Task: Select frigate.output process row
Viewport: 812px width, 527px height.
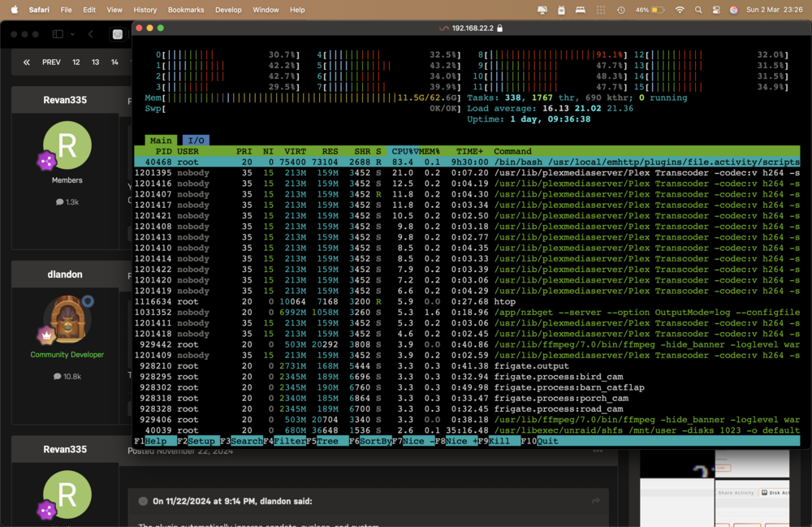Action: (467, 366)
